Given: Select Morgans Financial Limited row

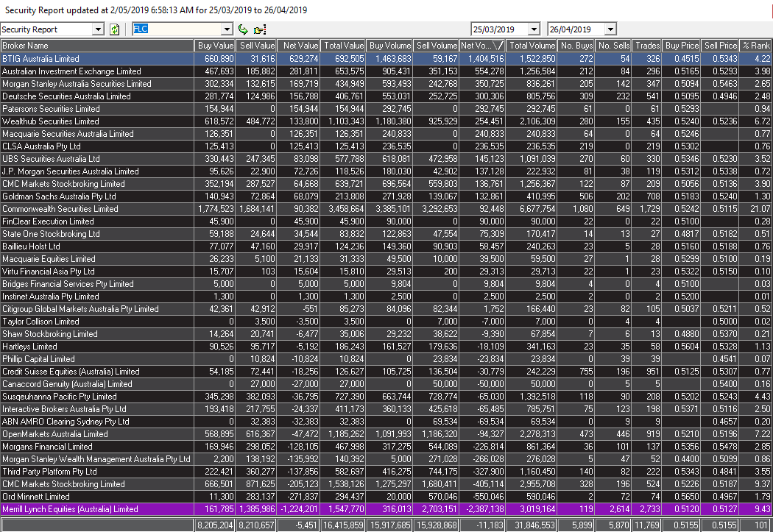Looking at the screenshot, I should click(x=386, y=447).
